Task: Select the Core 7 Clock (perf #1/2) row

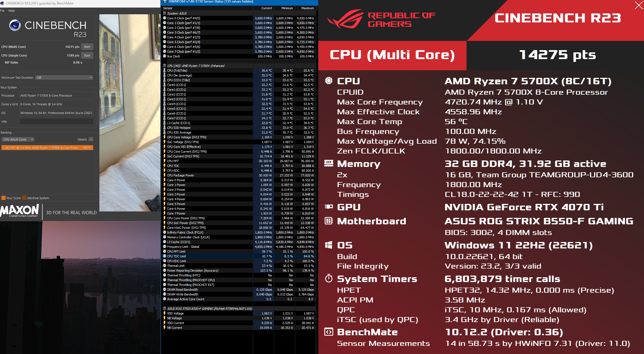Action: coord(239,52)
